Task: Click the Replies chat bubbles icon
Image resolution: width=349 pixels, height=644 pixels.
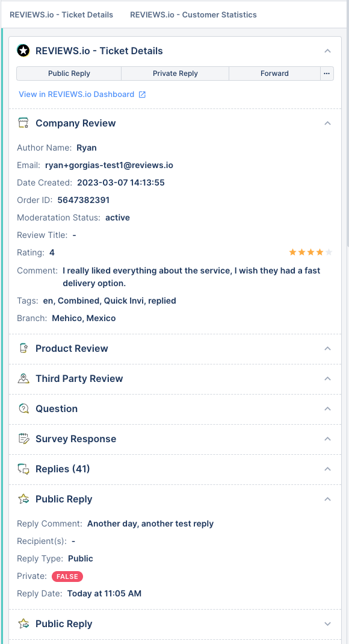Action: click(23, 469)
